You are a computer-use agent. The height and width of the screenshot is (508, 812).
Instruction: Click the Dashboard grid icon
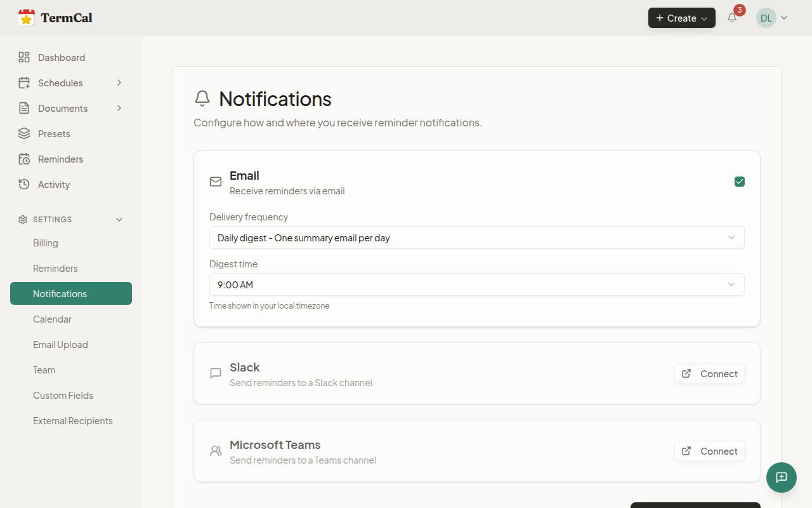click(24, 58)
